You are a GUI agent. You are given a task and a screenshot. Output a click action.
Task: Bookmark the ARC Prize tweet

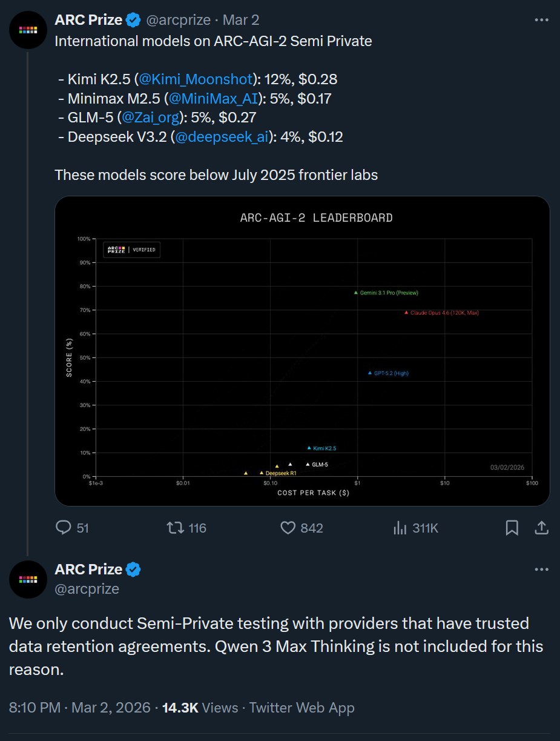click(x=512, y=528)
